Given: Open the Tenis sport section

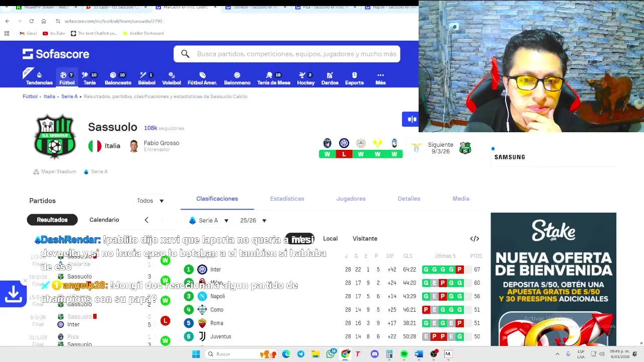Looking at the screenshot, I should click(x=90, y=78).
